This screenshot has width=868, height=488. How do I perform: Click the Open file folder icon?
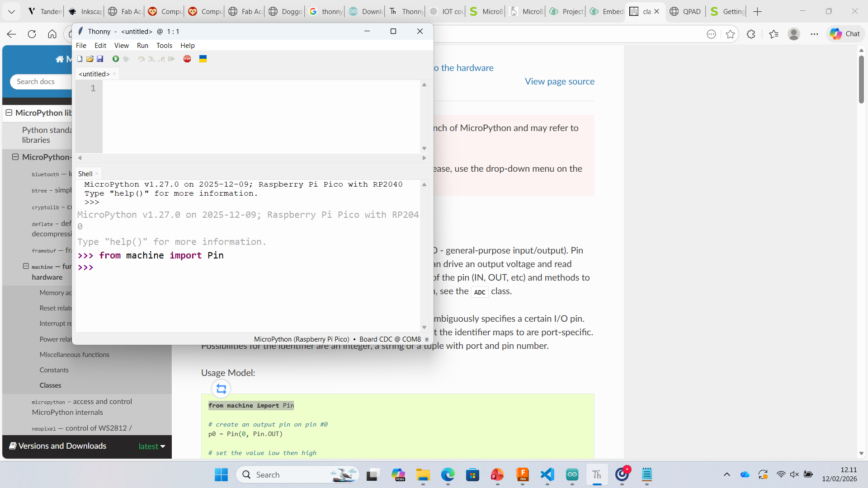coord(90,59)
